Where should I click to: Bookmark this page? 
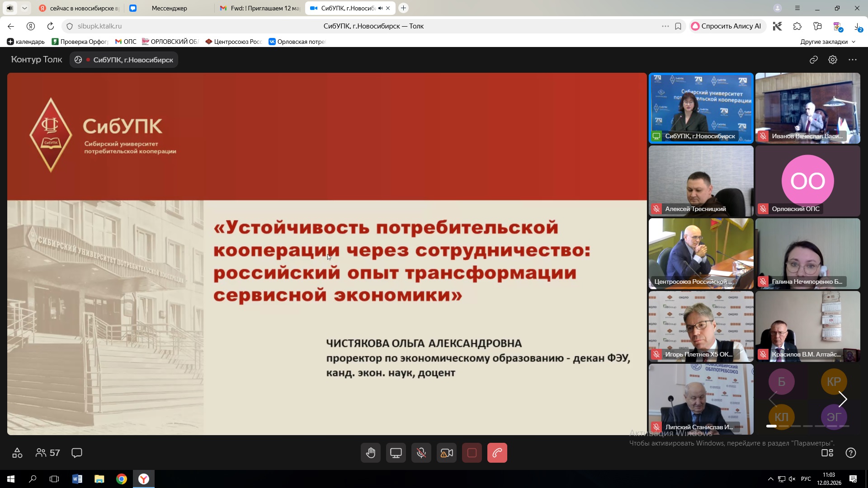pyautogui.click(x=678, y=26)
